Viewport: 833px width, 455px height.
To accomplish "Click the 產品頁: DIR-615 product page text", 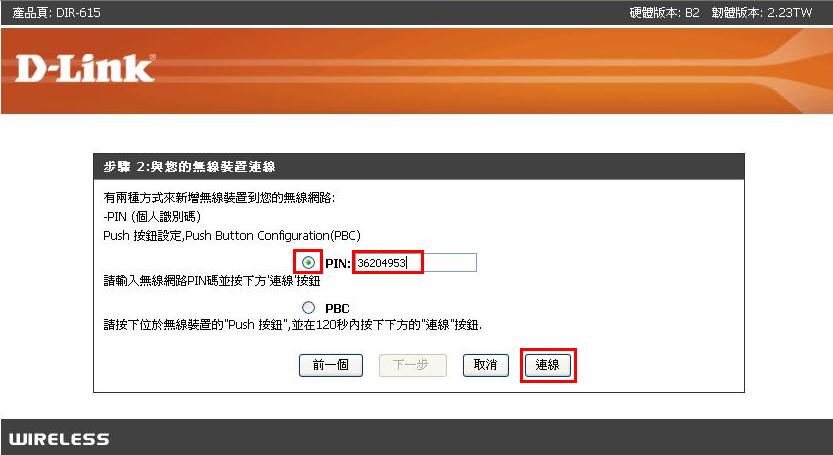I will (56, 12).
